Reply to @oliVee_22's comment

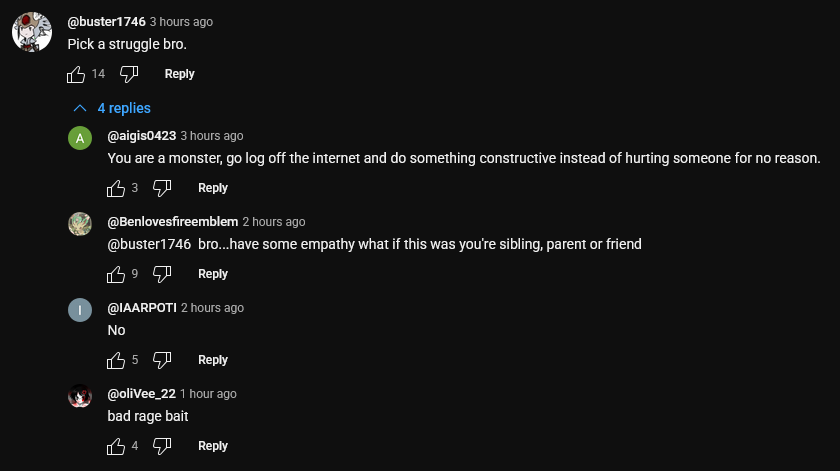tap(213, 446)
